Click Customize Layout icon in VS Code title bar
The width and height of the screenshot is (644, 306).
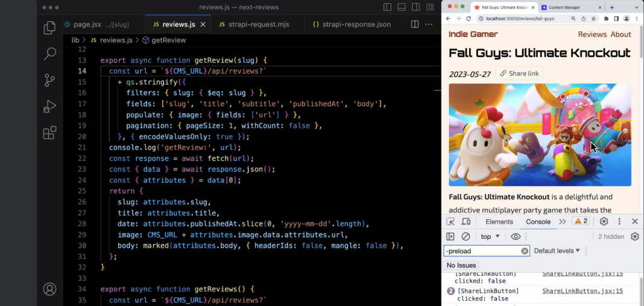coord(430,7)
